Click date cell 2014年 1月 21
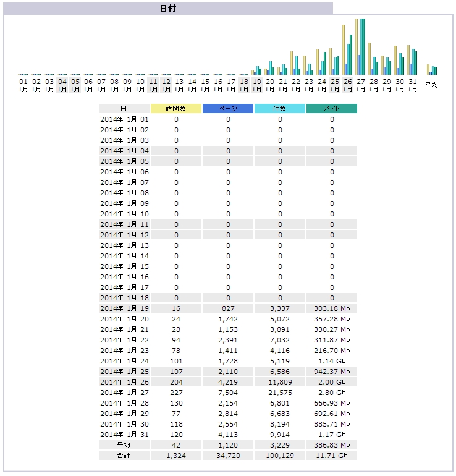 [x=124, y=329]
